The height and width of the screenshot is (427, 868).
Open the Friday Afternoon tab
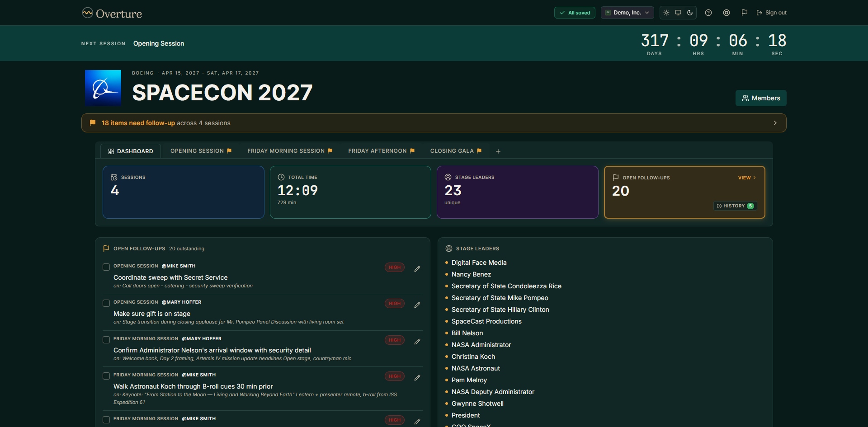coord(381,151)
